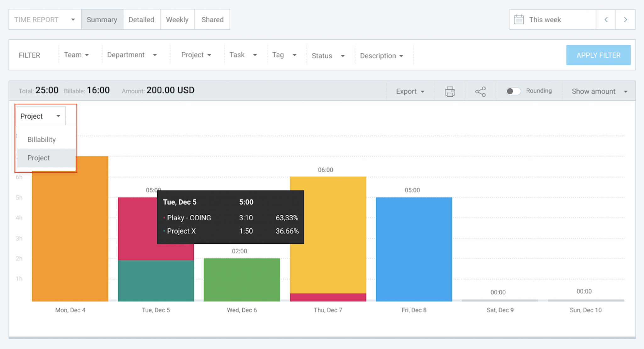Viewport: 644px width, 349px height.
Task: Open the TIME REPORT dropdown
Action: pos(45,19)
